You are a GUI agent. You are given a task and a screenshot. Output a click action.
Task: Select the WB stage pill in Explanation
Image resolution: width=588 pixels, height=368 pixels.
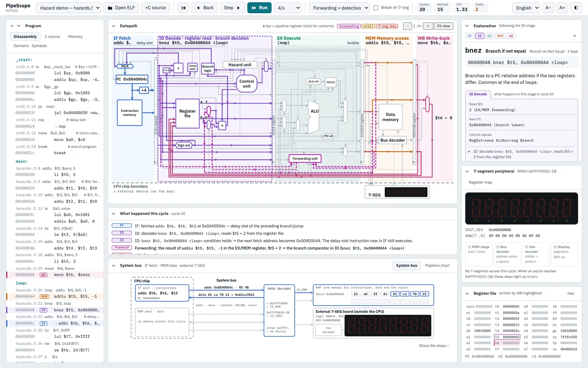pos(511,36)
